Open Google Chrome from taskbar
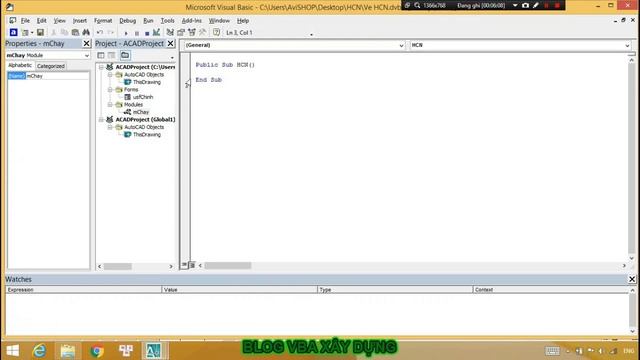This screenshot has height=360, width=640. [97, 351]
